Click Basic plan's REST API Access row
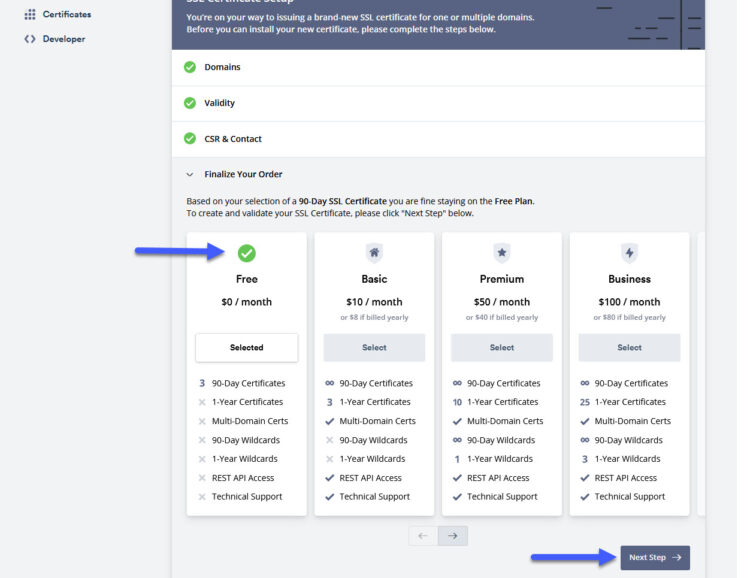 click(x=364, y=478)
